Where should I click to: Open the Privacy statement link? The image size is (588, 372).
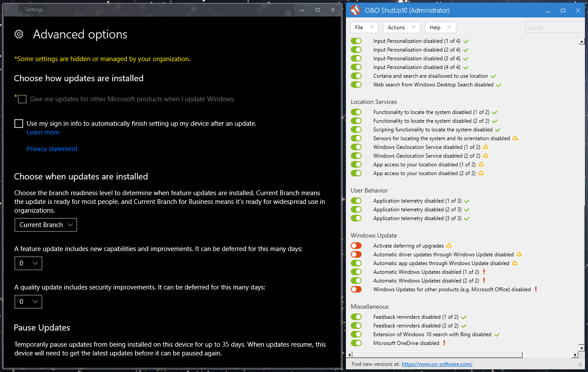(52, 149)
